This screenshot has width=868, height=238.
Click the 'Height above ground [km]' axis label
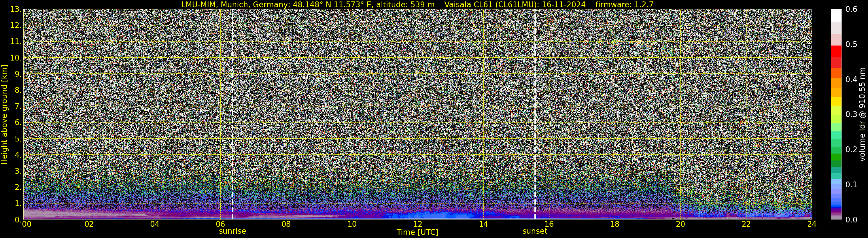4,114
